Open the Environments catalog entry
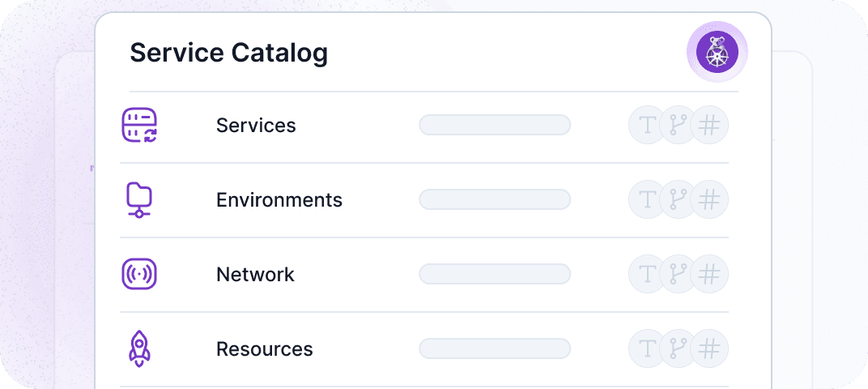Viewport: 868px width, 389px height. point(279,200)
